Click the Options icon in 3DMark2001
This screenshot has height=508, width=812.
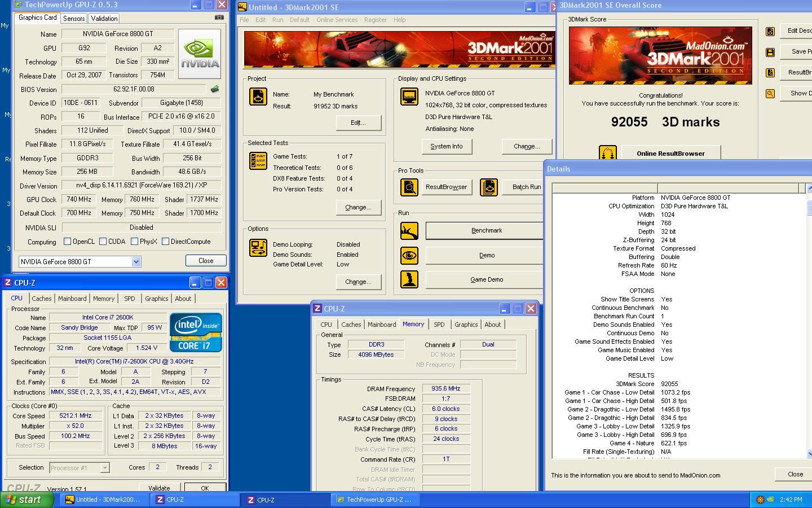click(x=258, y=248)
